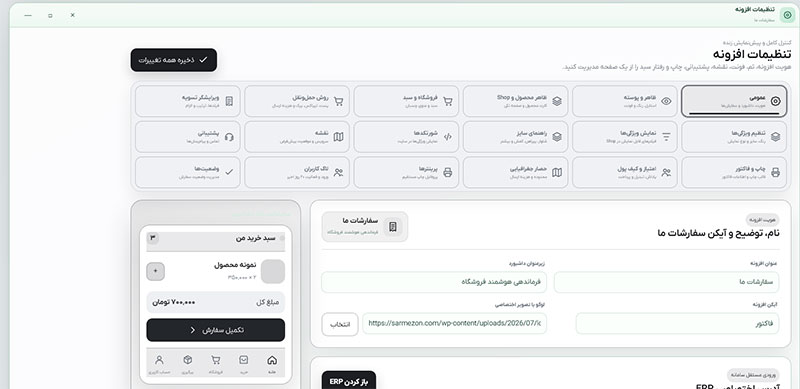This screenshot has height=389, width=800.
Task: Open the ویرایشگر تسویه checkout editor tab
Action: [188, 101]
